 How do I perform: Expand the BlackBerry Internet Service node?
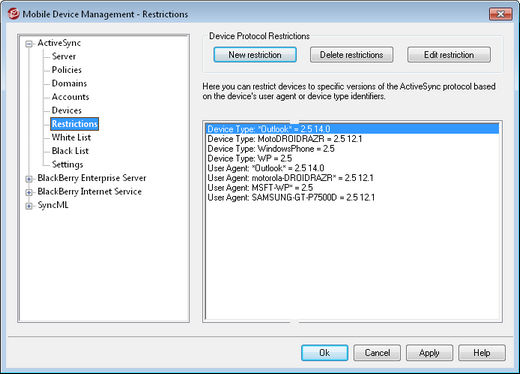[29, 192]
